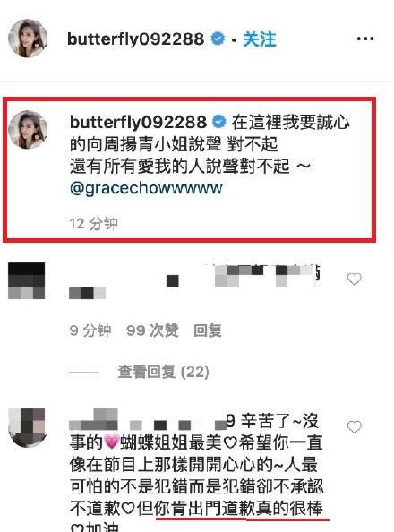Like the 蝴蝶姐姐最美 comment with heart icon
Viewport: 394px width, 532px height.
coord(354,427)
